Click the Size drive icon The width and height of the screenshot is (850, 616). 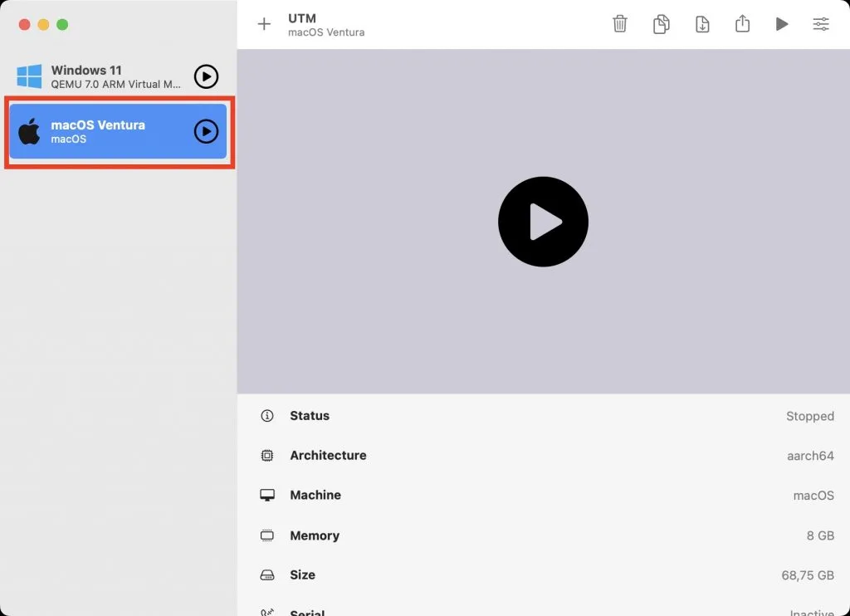tap(267, 575)
